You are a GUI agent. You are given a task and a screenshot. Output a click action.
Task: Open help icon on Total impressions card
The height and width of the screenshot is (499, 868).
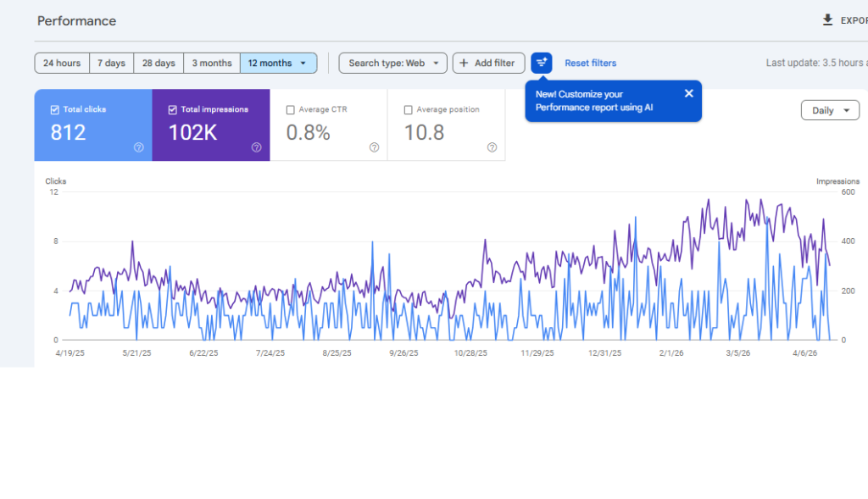pyautogui.click(x=256, y=147)
